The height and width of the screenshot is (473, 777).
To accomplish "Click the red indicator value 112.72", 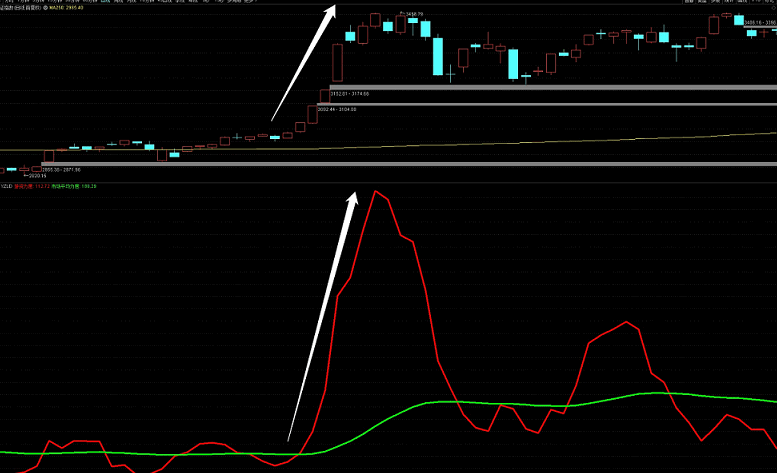I will coord(42,186).
